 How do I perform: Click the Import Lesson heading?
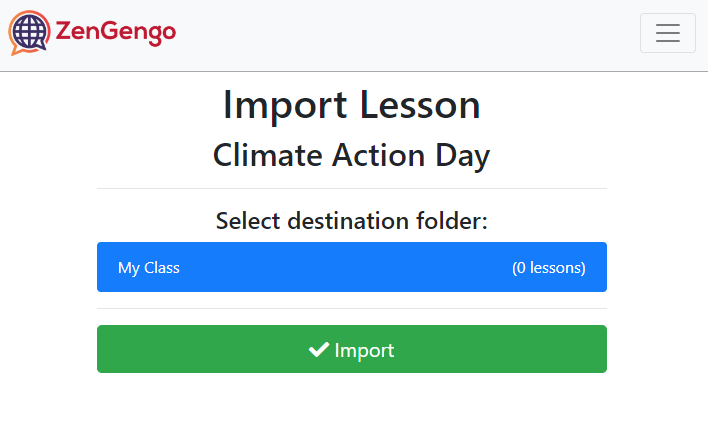[x=352, y=105]
